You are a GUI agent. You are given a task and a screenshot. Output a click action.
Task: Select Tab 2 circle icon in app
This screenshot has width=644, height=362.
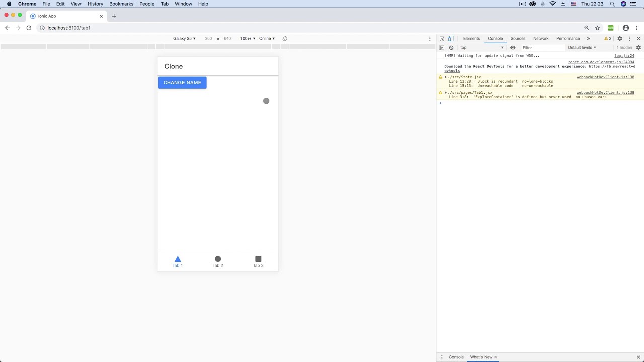click(218, 259)
